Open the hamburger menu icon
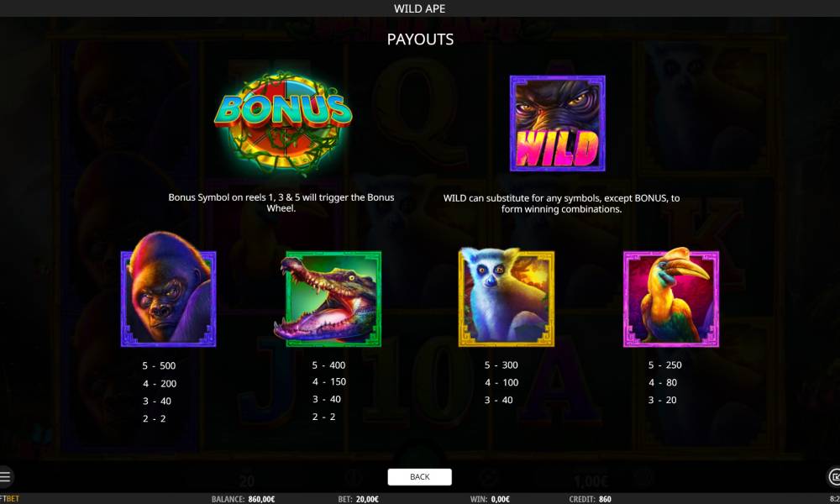 coord(5,476)
